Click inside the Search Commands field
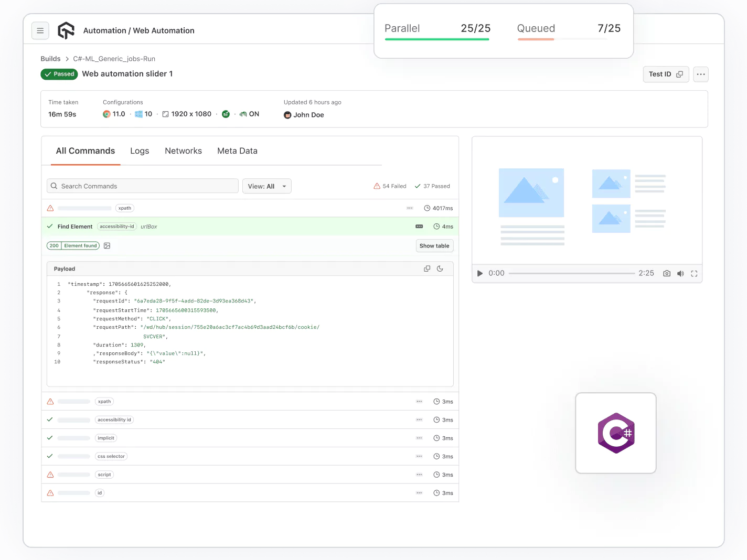The image size is (747, 560). pyautogui.click(x=142, y=186)
